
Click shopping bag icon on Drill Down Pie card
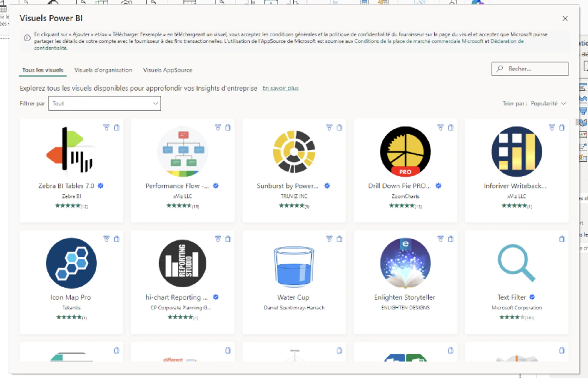click(451, 127)
